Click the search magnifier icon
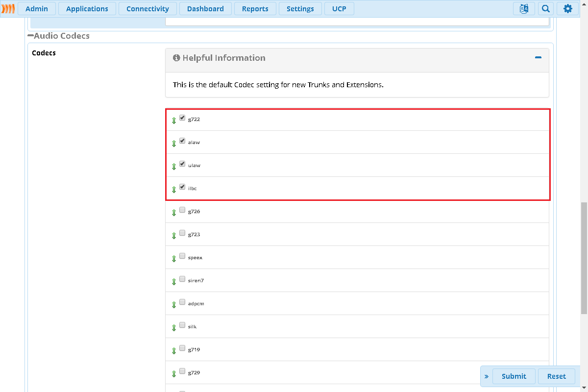 click(x=545, y=9)
